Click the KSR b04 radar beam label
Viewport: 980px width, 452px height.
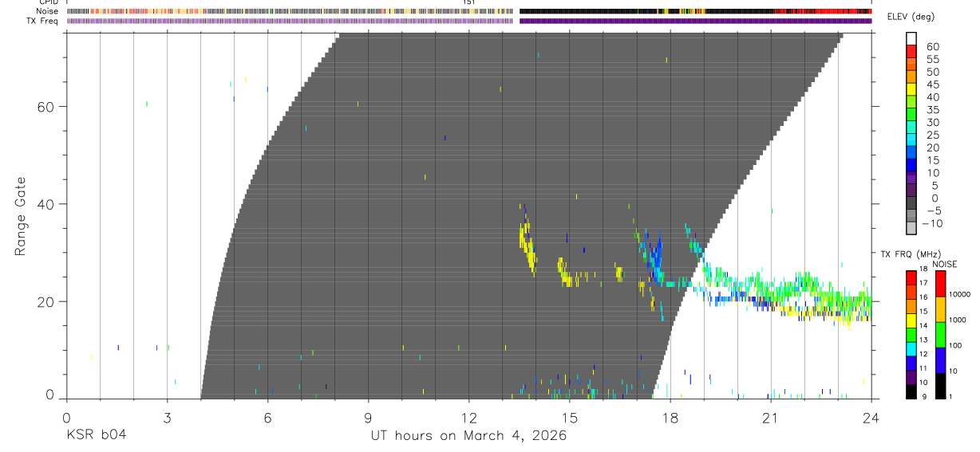96,435
